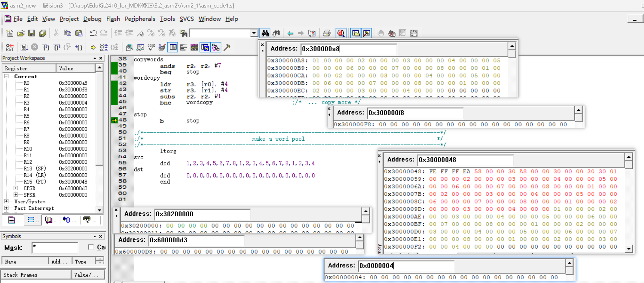Screen dimensions: 644x283
Task: Click the Save file icon
Action: click(31, 33)
